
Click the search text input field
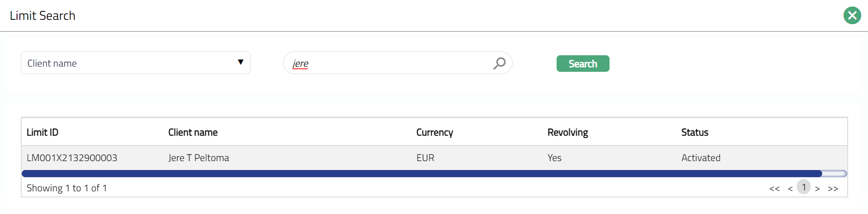point(387,63)
